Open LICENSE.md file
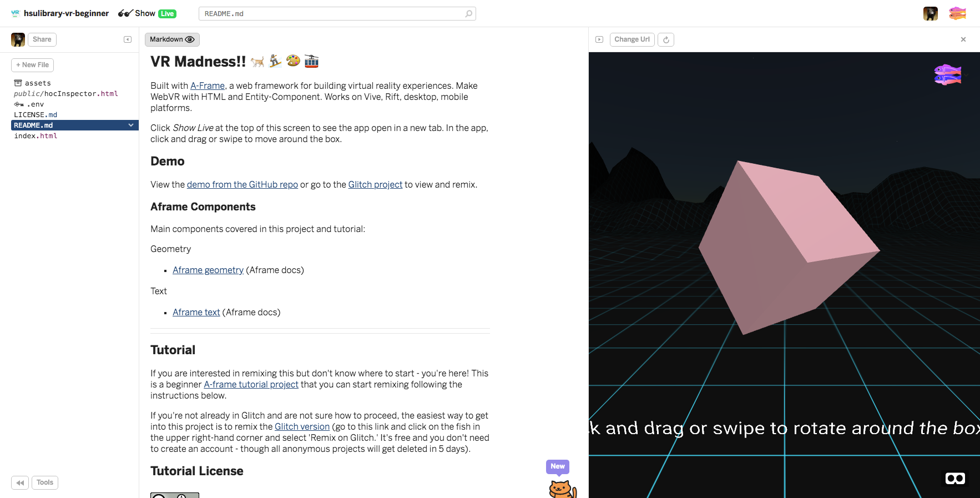Viewport: 980px width, 498px height. coord(36,115)
